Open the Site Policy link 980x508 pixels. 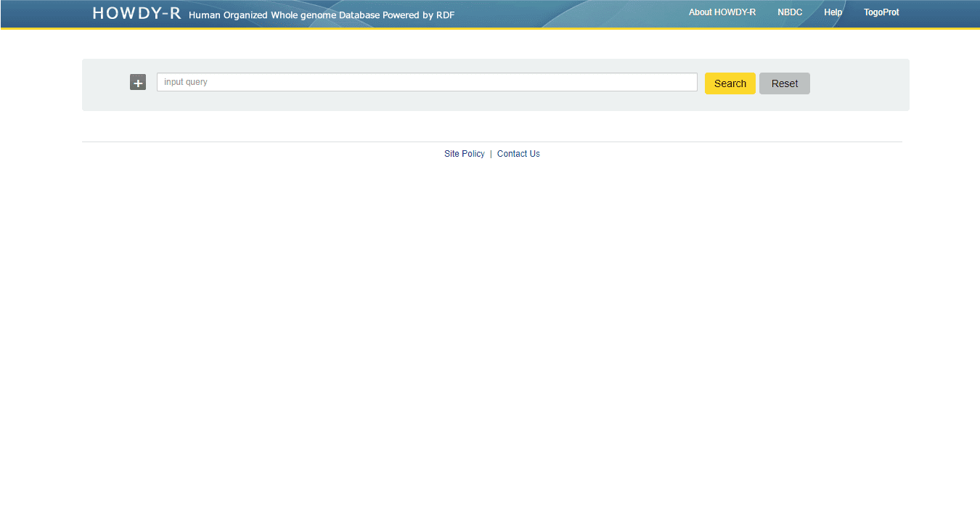pos(464,154)
